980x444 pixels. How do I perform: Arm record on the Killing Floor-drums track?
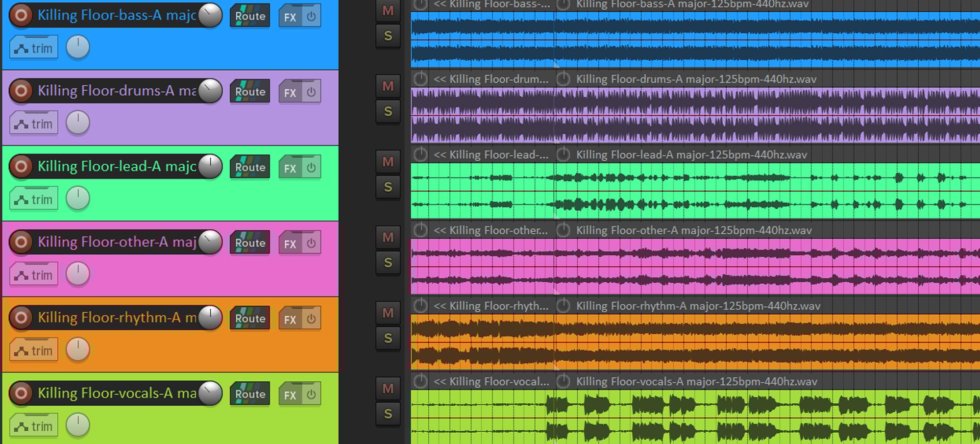pyautogui.click(x=21, y=91)
